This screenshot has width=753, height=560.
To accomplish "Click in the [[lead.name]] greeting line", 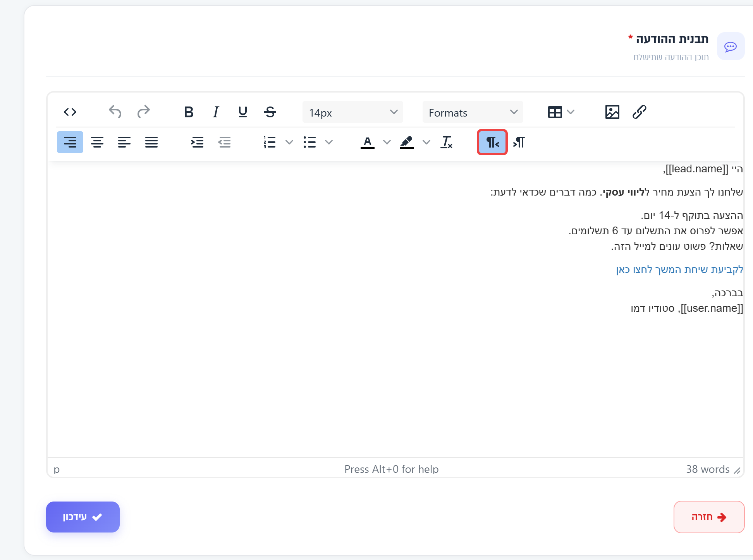I will [703, 169].
